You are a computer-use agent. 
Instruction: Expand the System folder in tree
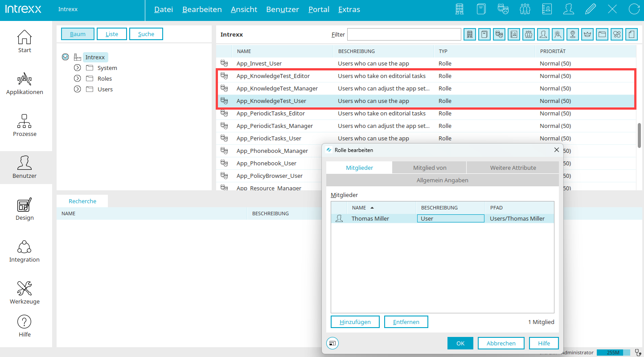point(77,68)
